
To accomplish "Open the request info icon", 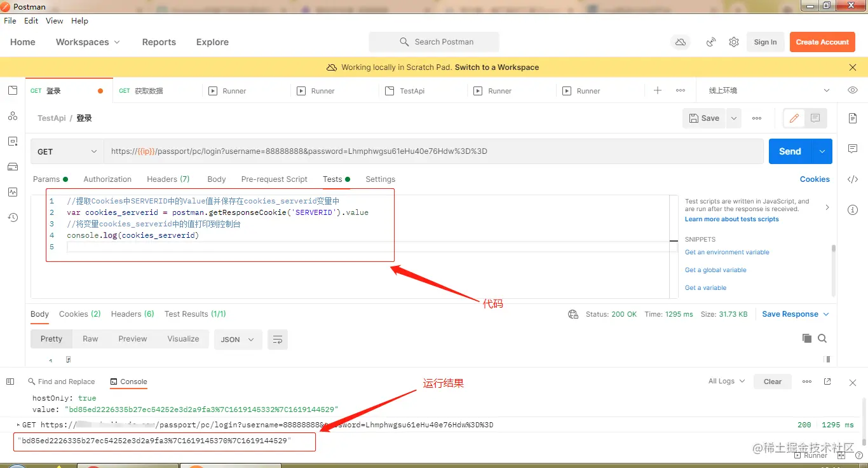I will pos(853,210).
